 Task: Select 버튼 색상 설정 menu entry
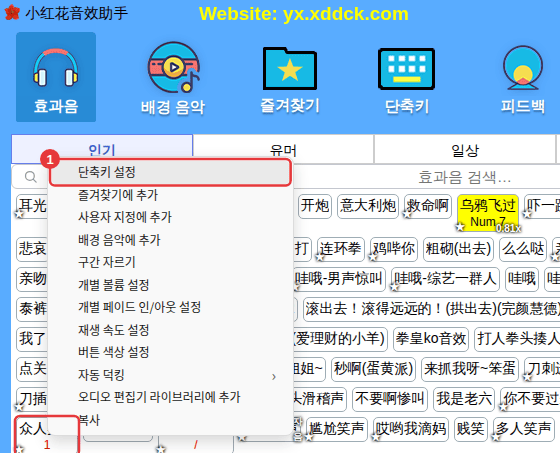click(x=170, y=352)
